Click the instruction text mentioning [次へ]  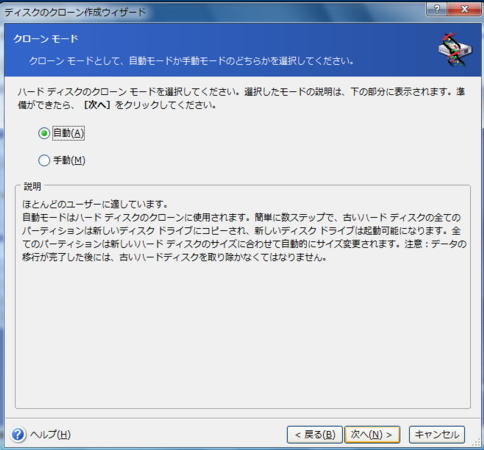click(241, 98)
